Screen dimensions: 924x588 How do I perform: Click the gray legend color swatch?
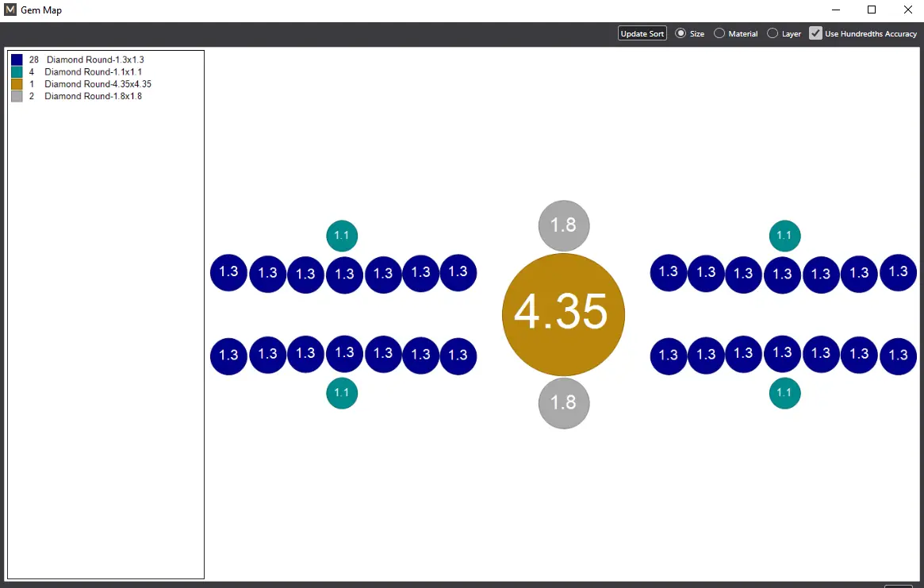(x=17, y=96)
